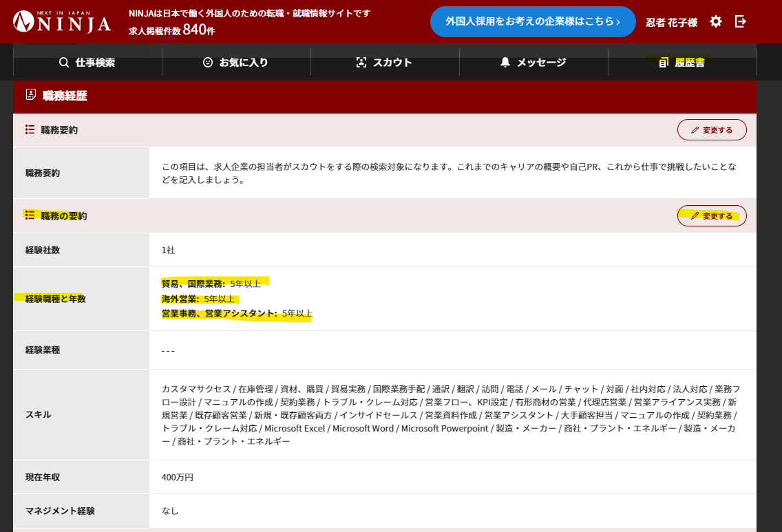
Task: Click the 職務経歴 section header icon
Action: (x=30, y=95)
